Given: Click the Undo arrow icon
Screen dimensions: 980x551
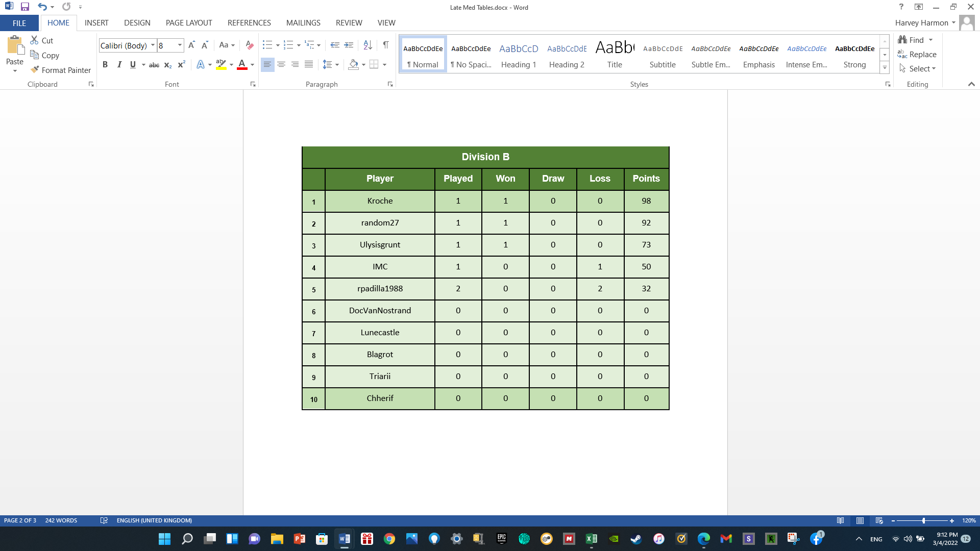Looking at the screenshot, I should click(x=42, y=7).
